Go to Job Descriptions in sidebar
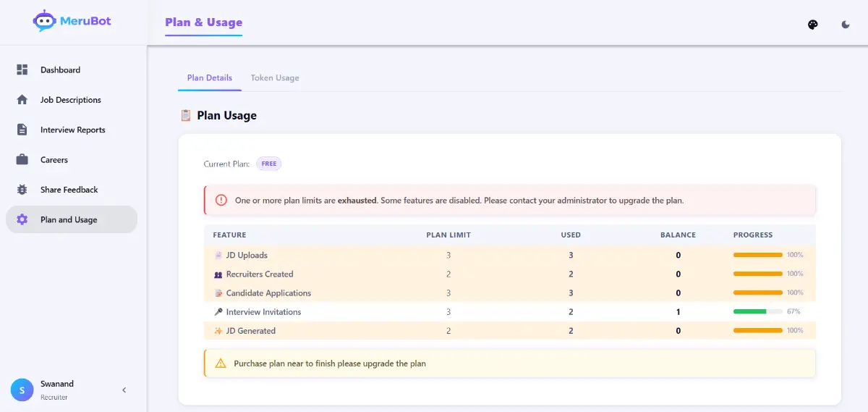The width and height of the screenshot is (868, 412). click(72, 100)
